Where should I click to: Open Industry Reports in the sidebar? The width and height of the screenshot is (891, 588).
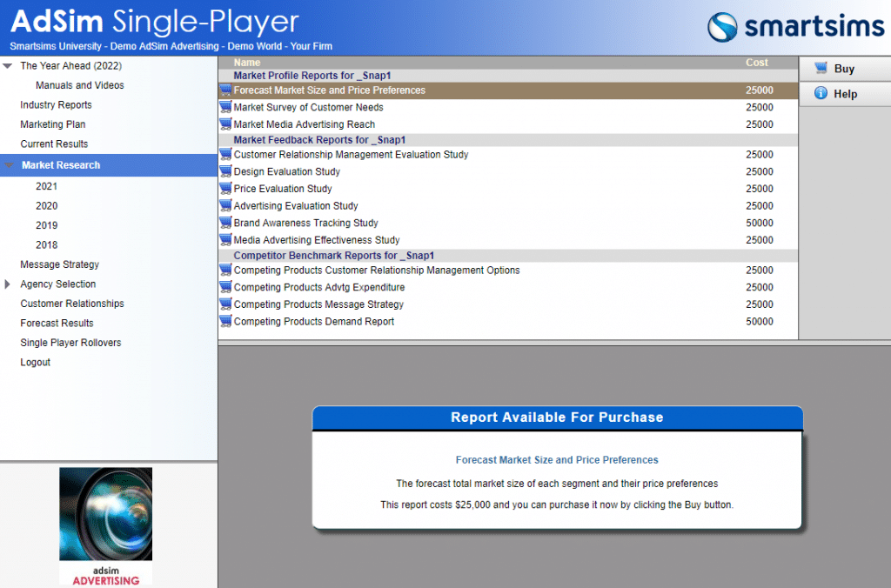pos(56,105)
